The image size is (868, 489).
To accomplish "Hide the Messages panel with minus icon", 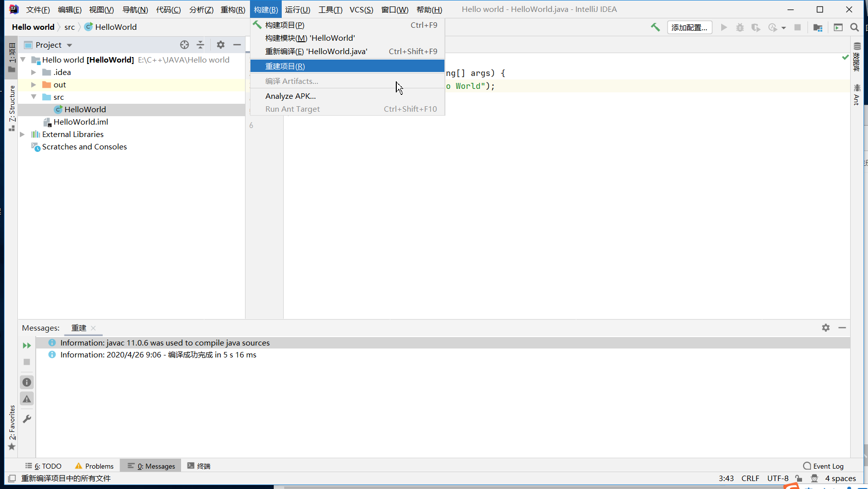I will 842,328.
